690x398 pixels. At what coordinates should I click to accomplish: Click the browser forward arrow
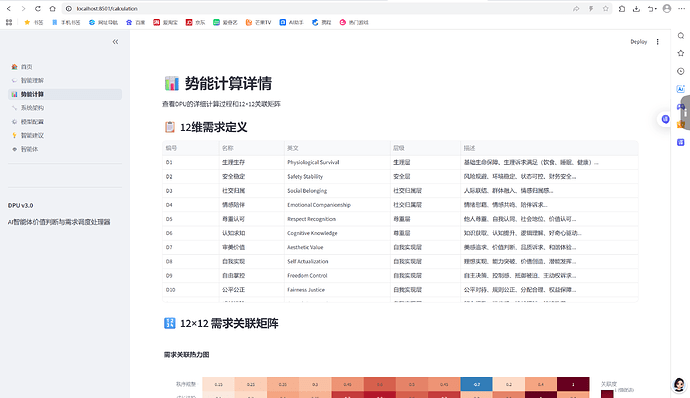pyautogui.click(x=23, y=8)
